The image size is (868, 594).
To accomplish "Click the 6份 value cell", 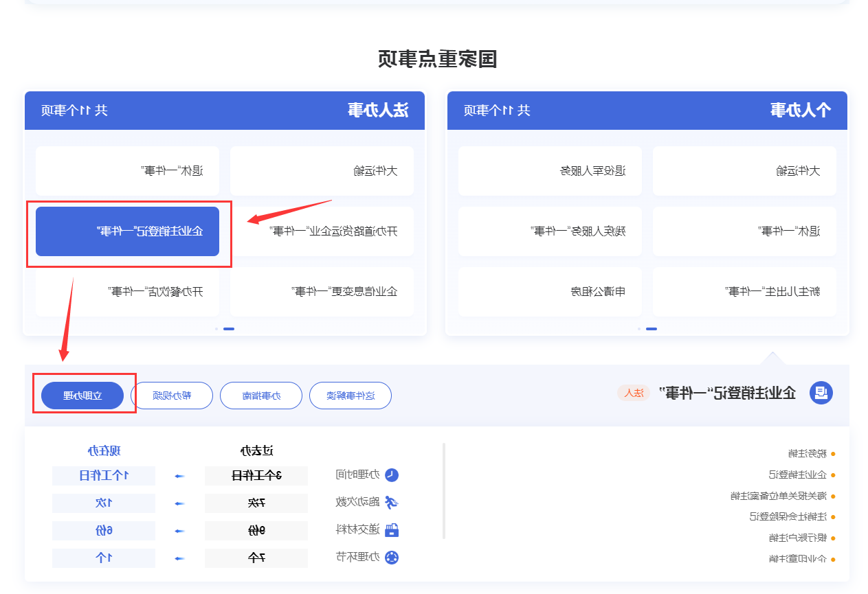I will point(104,531).
